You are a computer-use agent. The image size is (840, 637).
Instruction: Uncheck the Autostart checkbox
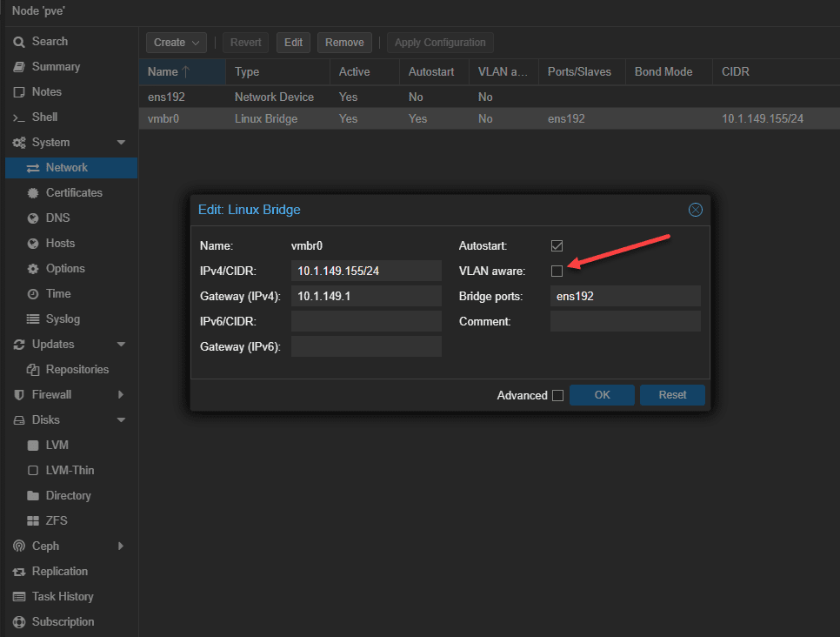[557, 246]
